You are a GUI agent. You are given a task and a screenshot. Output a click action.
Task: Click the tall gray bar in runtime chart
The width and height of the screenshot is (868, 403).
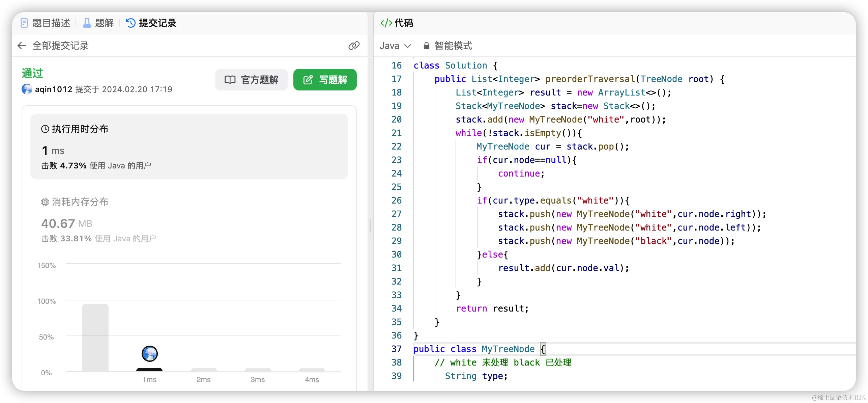click(x=95, y=338)
